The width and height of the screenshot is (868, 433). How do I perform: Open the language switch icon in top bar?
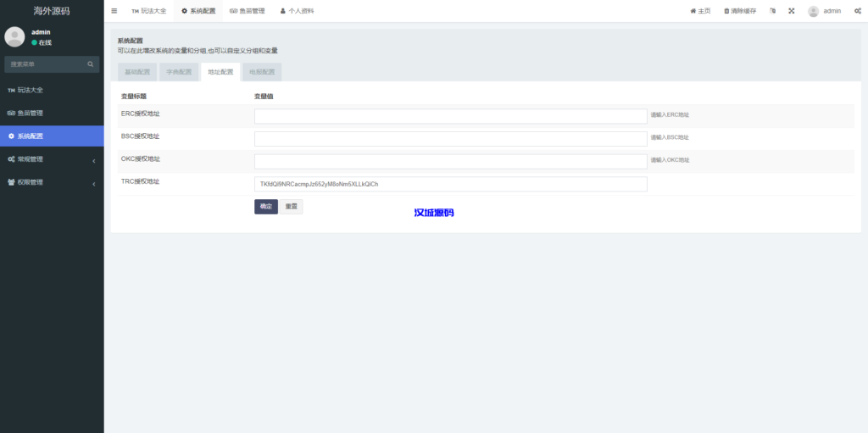pyautogui.click(x=773, y=10)
